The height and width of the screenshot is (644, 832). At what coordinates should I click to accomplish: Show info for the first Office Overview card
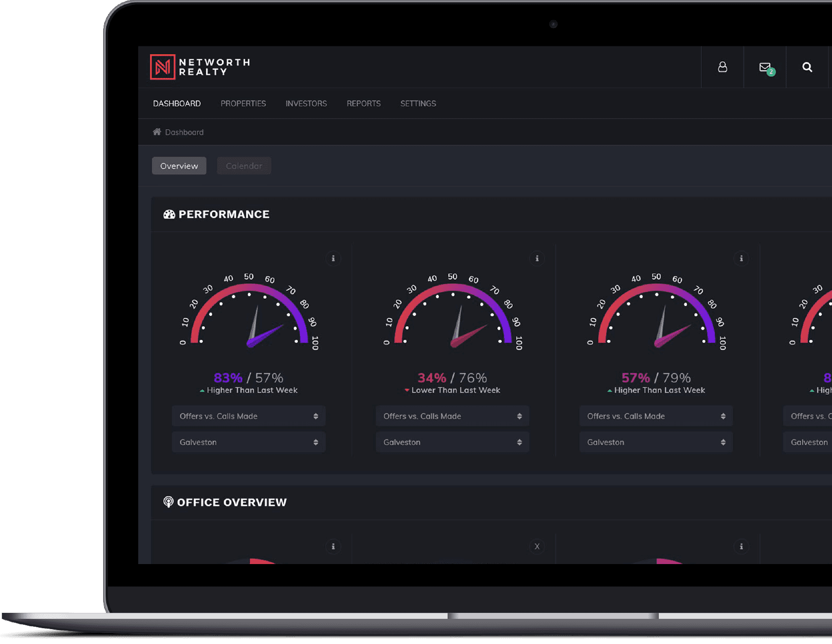(x=333, y=546)
